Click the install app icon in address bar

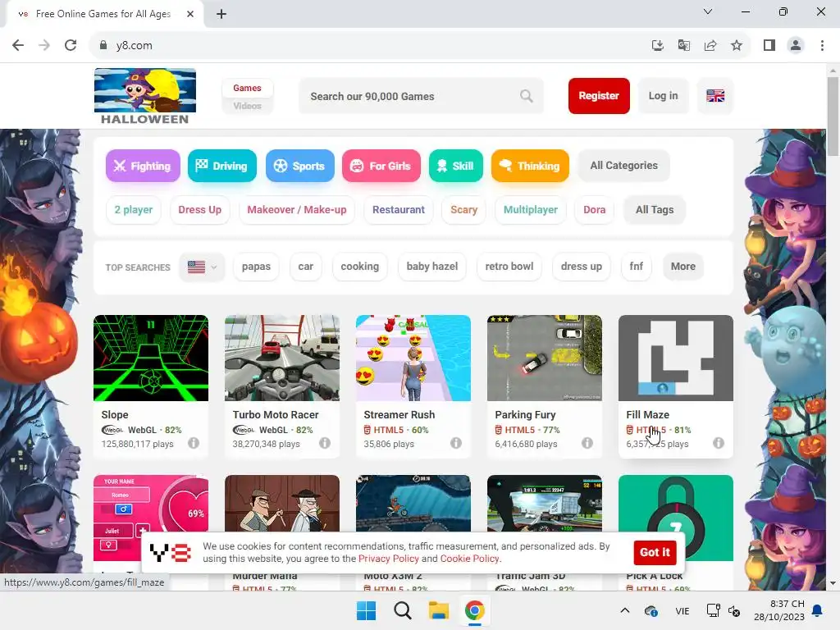[657, 46]
